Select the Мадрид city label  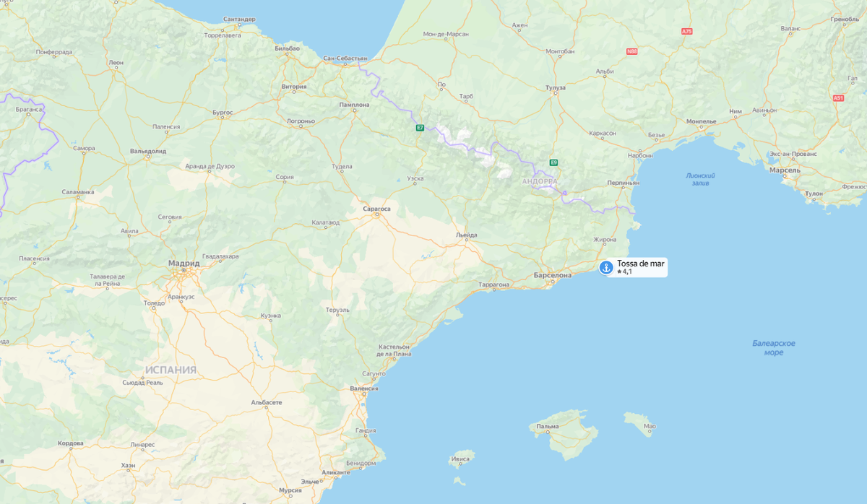184,264
